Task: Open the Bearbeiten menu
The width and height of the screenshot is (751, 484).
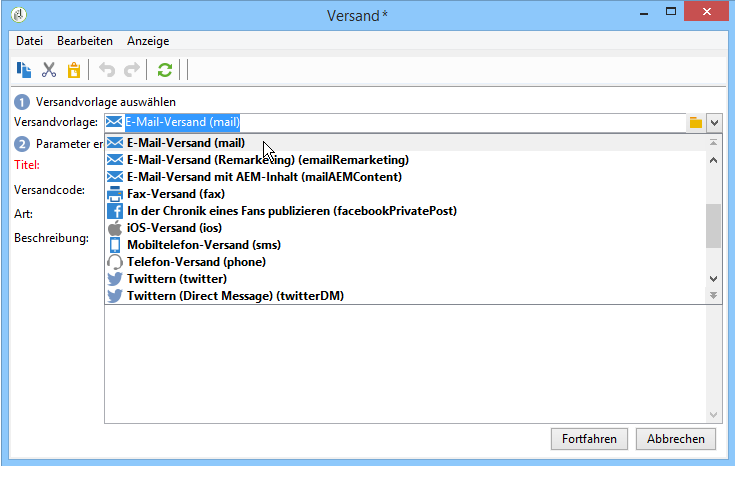Action: pyautogui.click(x=85, y=41)
